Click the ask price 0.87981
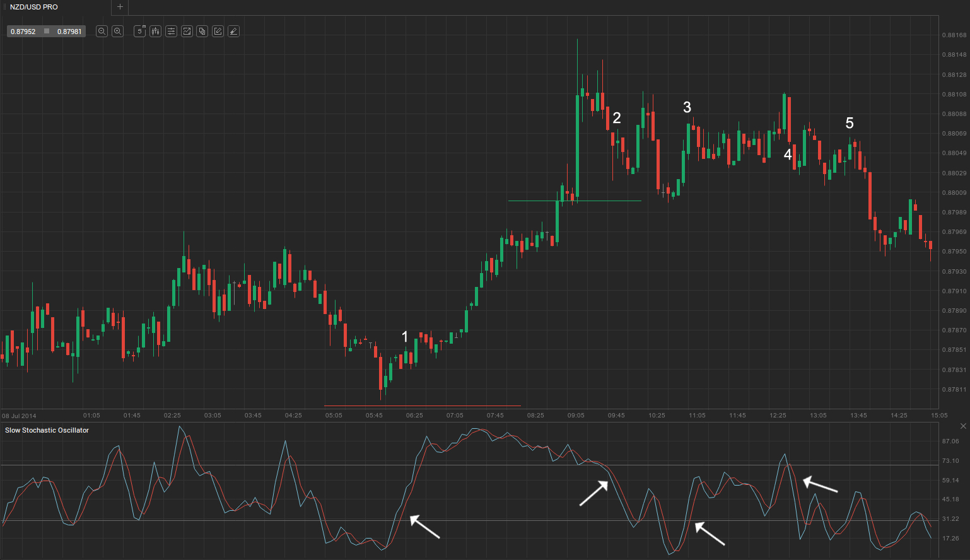Viewport: 970px width, 560px height. click(69, 32)
